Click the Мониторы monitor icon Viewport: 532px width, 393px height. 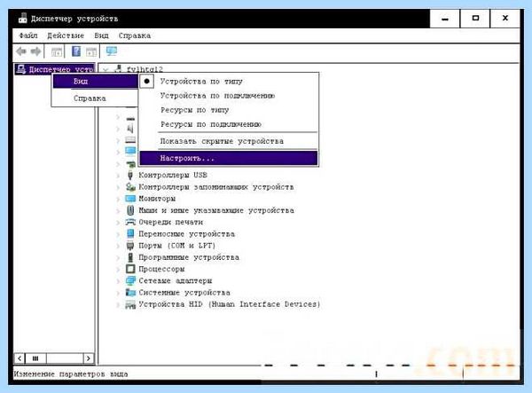click(130, 198)
